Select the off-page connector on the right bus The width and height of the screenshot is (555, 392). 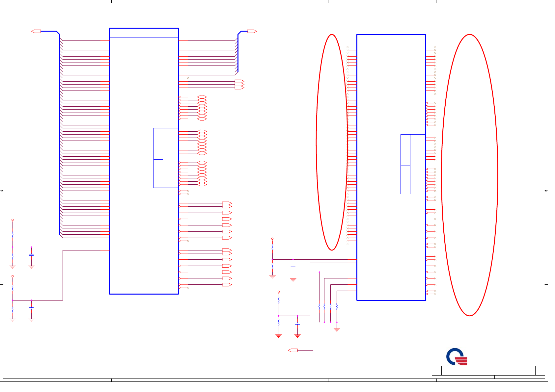tap(252, 31)
